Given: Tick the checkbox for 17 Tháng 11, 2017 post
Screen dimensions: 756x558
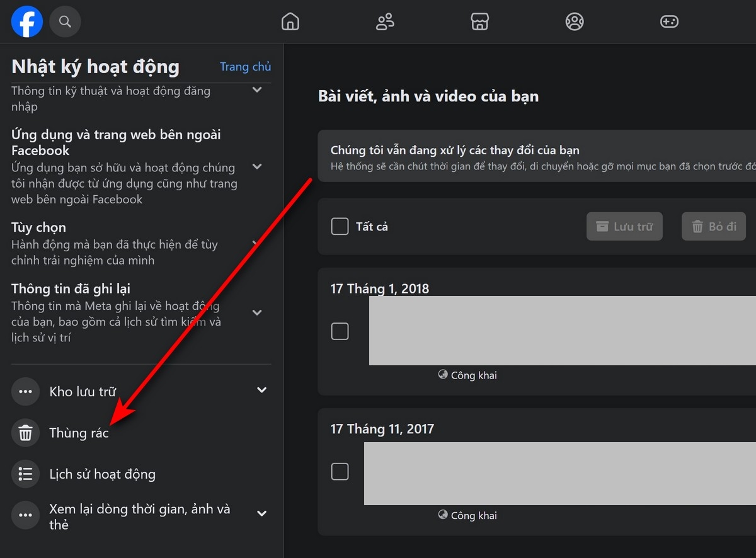Looking at the screenshot, I should point(340,471).
